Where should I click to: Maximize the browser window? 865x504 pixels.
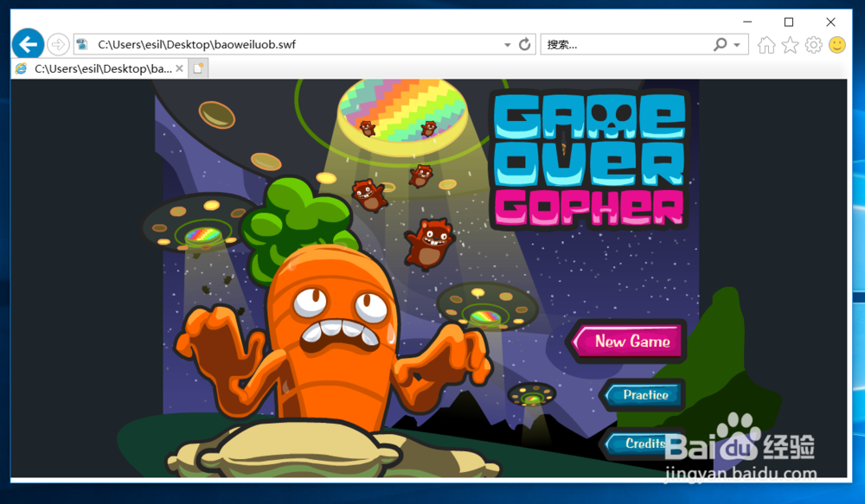789,22
